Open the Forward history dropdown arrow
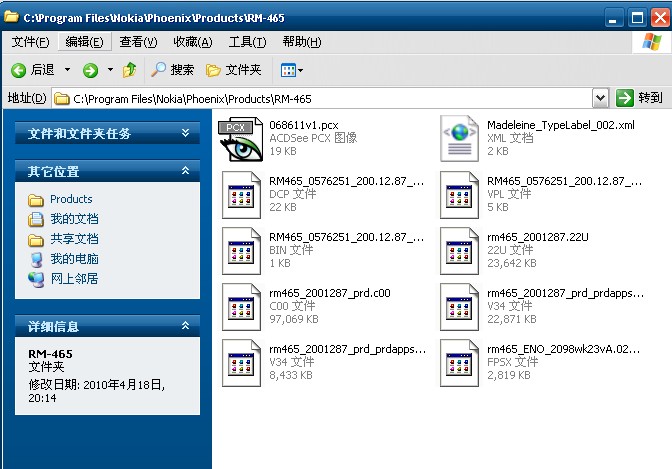This screenshot has height=469, width=672. (x=110, y=69)
